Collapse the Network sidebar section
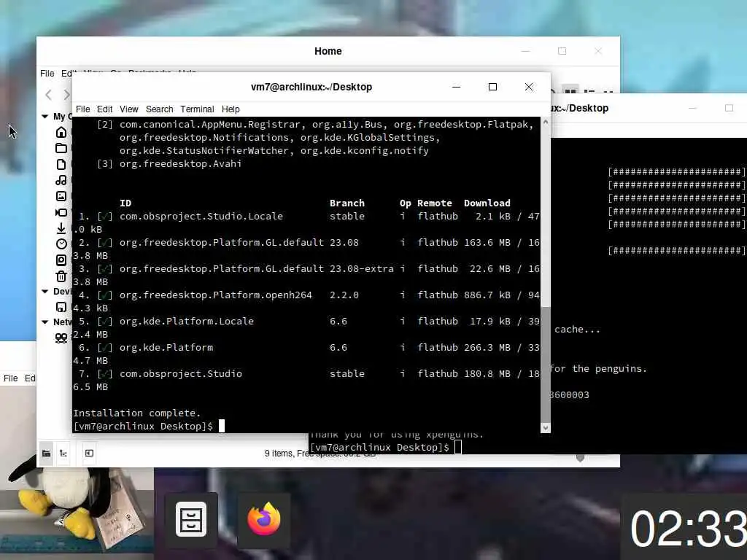The height and width of the screenshot is (560, 747). 44,322
